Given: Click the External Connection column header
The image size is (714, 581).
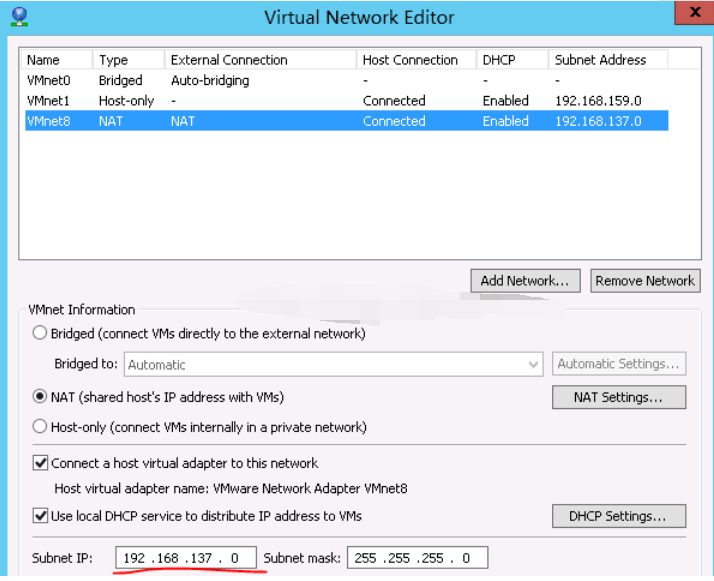Looking at the screenshot, I should pos(260,60).
